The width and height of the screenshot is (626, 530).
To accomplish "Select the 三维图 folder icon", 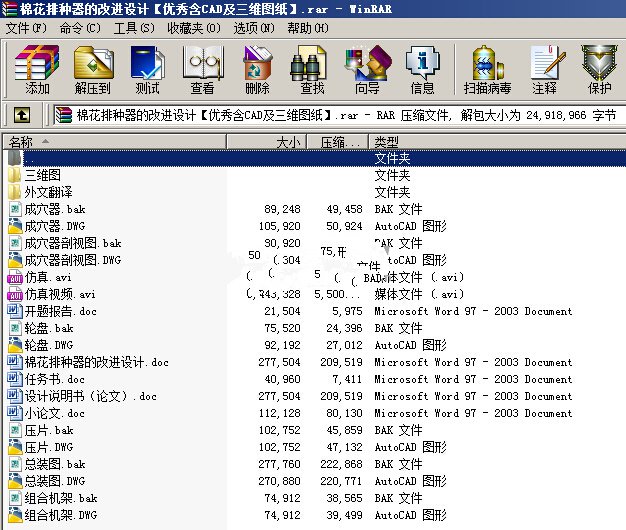I will 14,175.
